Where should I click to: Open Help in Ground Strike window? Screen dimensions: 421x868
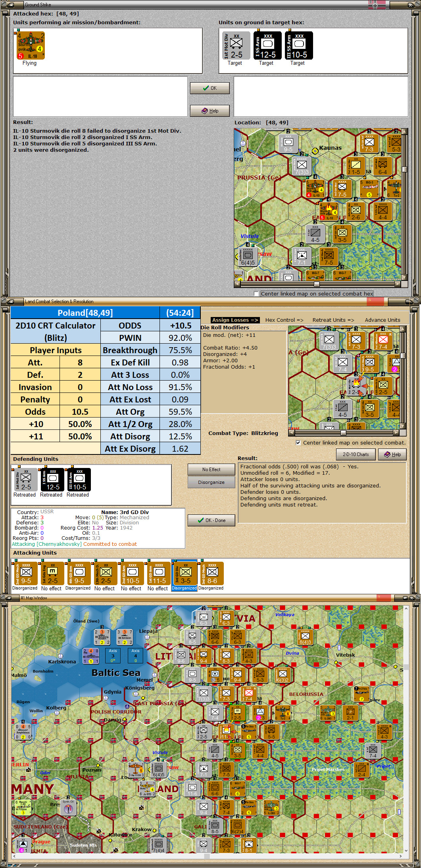210,111
